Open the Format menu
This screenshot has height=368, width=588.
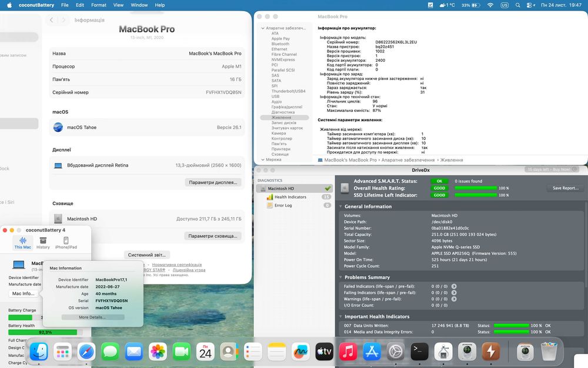[x=99, y=5]
